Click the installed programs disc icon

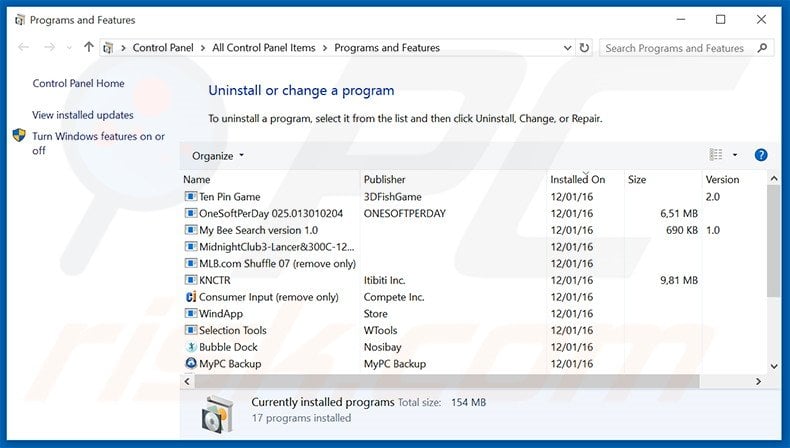coord(218,414)
